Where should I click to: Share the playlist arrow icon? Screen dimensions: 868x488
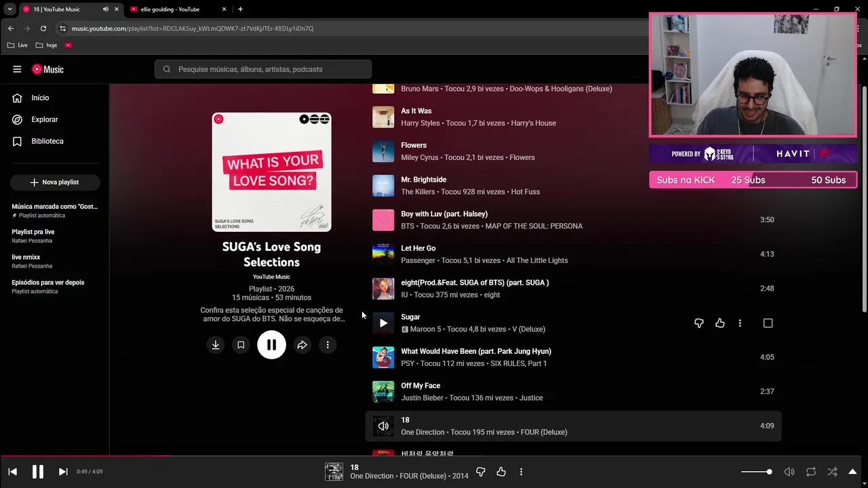(302, 345)
